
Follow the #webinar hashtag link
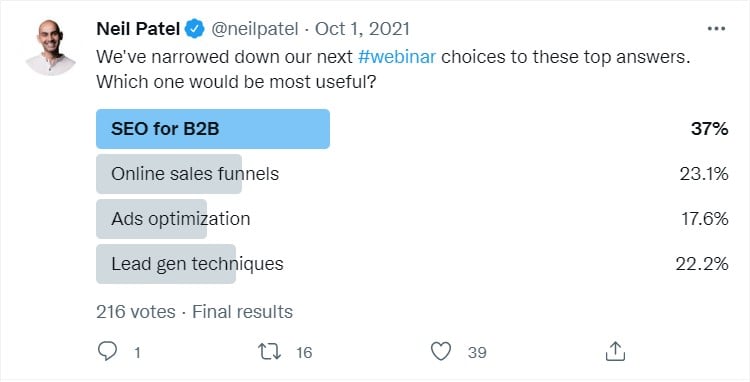[397, 57]
